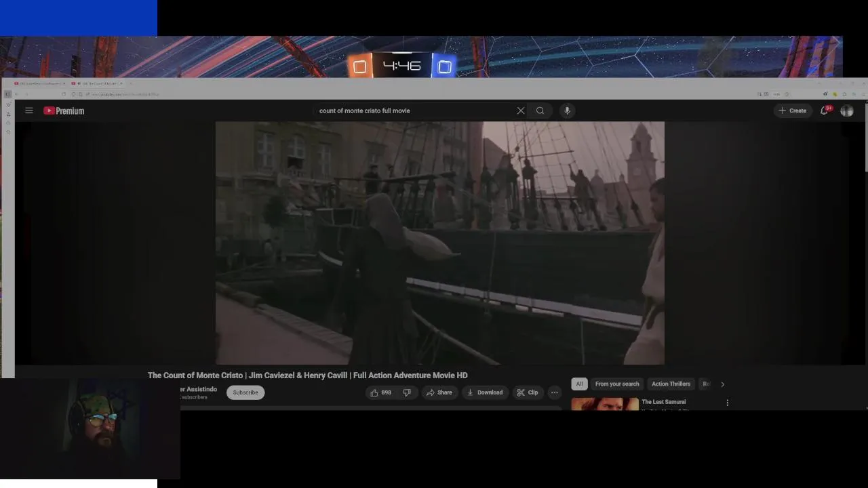Click the magnifier search button

click(x=540, y=110)
